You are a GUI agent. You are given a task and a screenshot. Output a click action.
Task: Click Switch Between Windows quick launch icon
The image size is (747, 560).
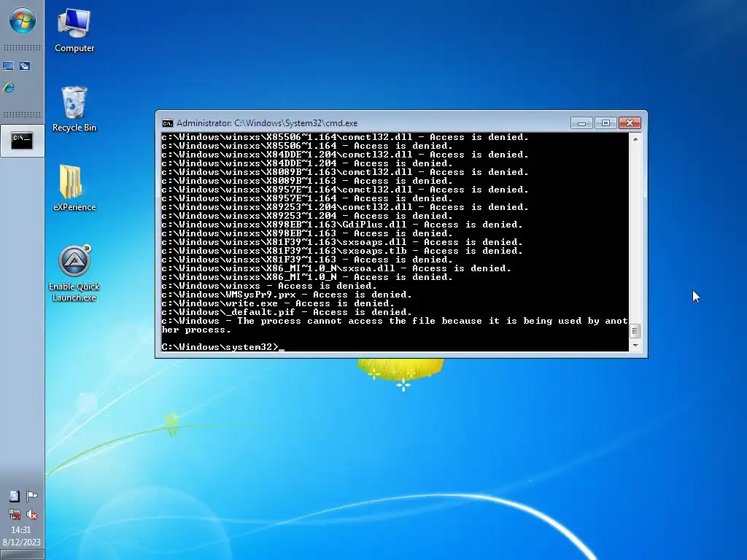pos(25,66)
